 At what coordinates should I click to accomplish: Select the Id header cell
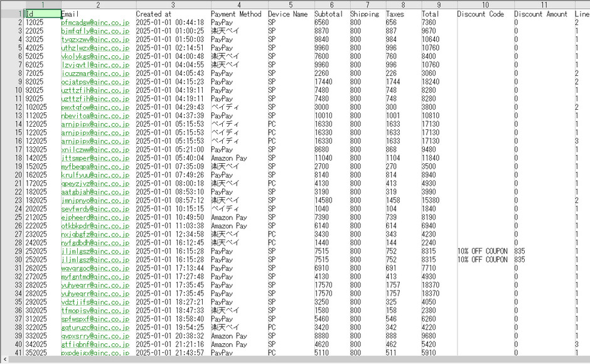click(x=42, y=14)
